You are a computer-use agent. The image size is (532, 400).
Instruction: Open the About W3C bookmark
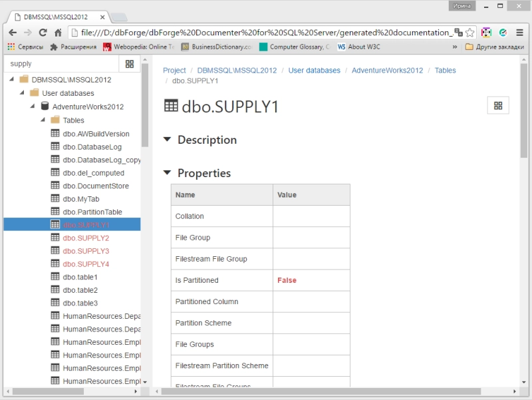click(x=358, y=47)
